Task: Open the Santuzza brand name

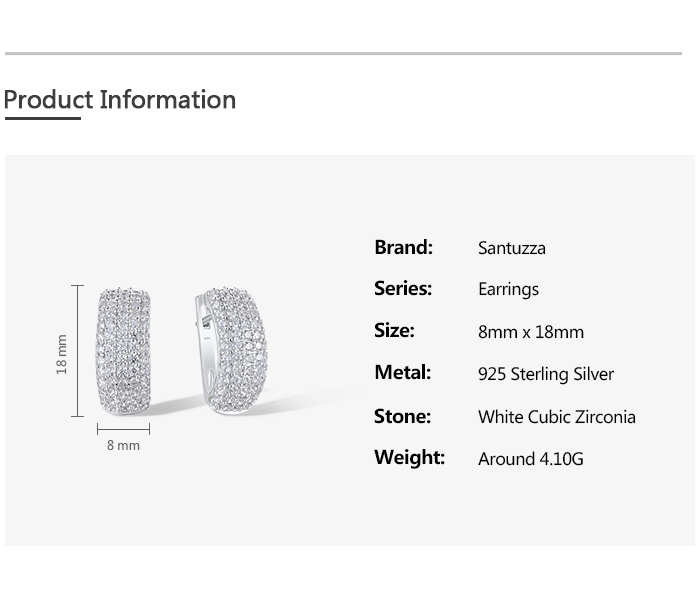Action: click(511, 248)
